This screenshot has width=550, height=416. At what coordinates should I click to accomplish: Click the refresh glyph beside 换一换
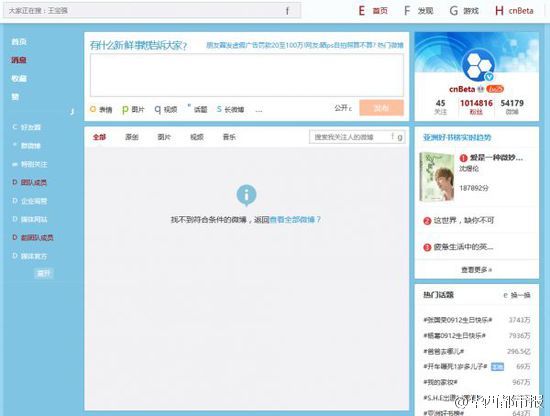(x=505, y=295)
